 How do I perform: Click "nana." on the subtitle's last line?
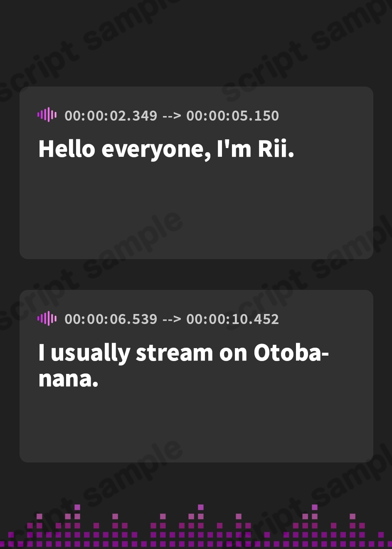(68, 379)
